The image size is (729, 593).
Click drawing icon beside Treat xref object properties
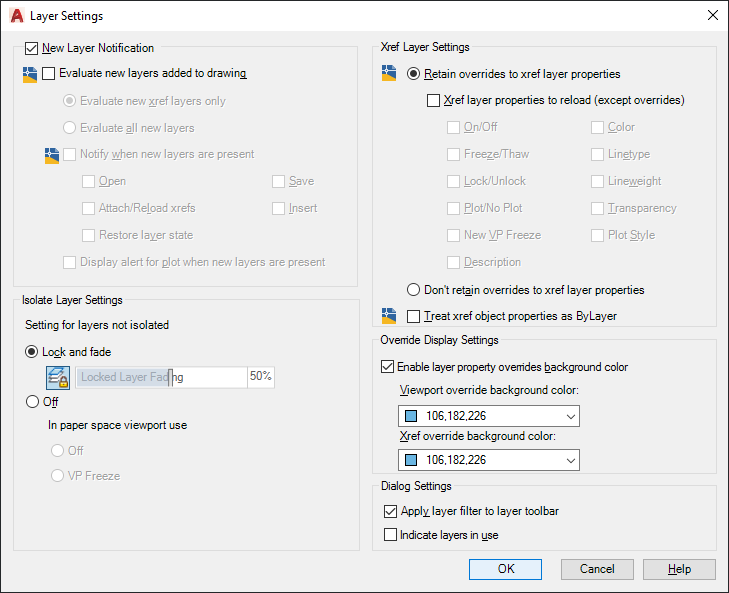pos(389,316)
